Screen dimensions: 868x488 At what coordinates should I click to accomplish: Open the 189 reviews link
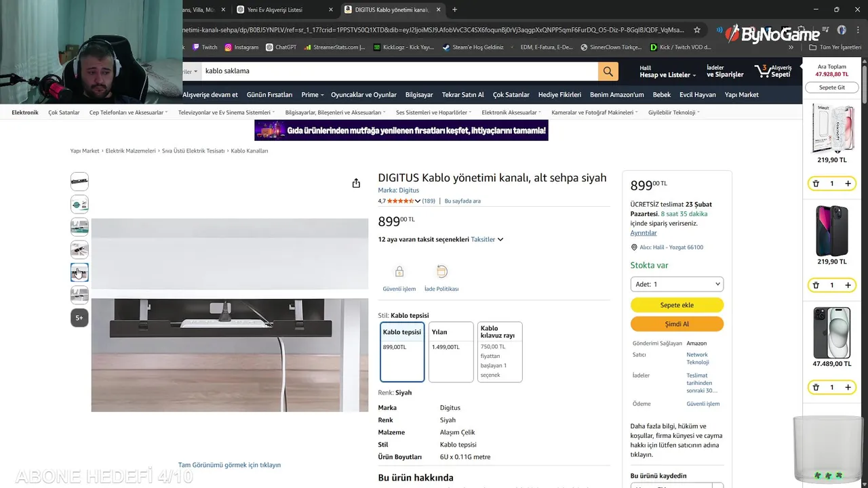point(429,201)
